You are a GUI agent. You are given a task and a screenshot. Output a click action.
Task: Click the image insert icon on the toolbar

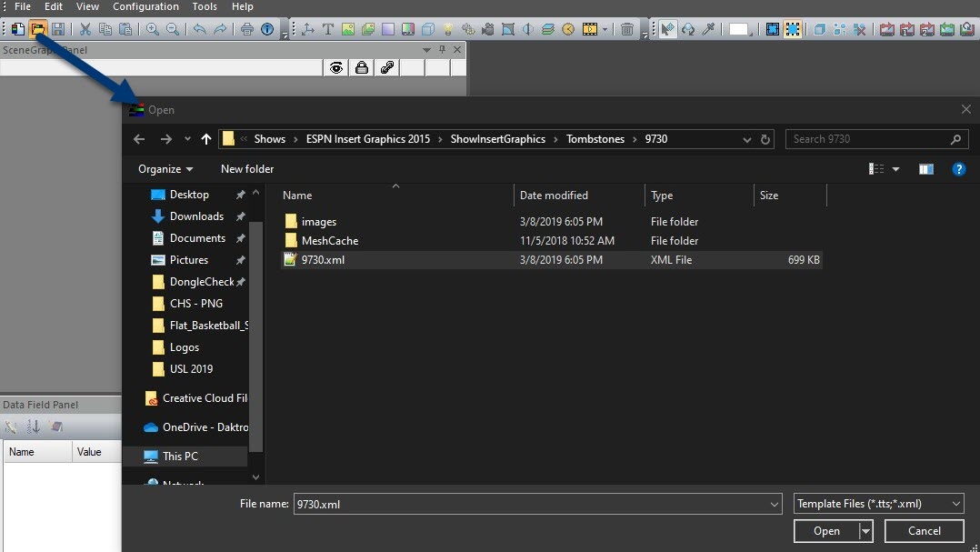point(347,29)
